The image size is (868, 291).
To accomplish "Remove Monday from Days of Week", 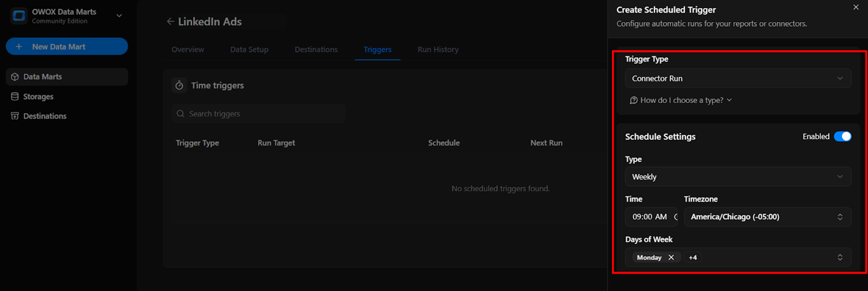I will pos(671,257).
